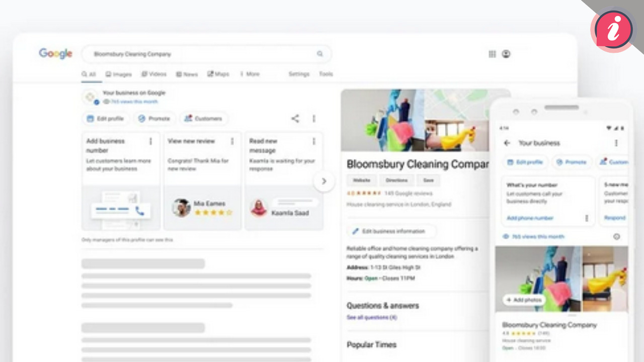Screen dimensions: 644x362
Task: Open options on View new review card
Action: [232, 142]
